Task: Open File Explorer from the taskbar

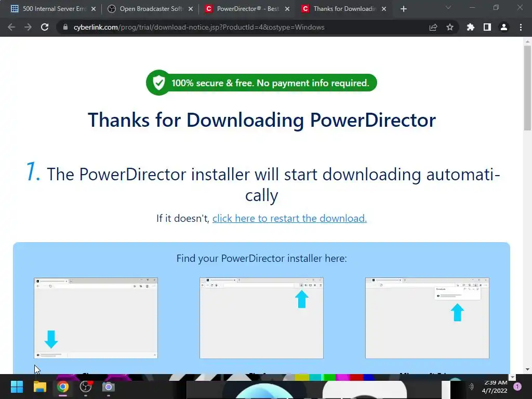Action: (x=39, y=387)
